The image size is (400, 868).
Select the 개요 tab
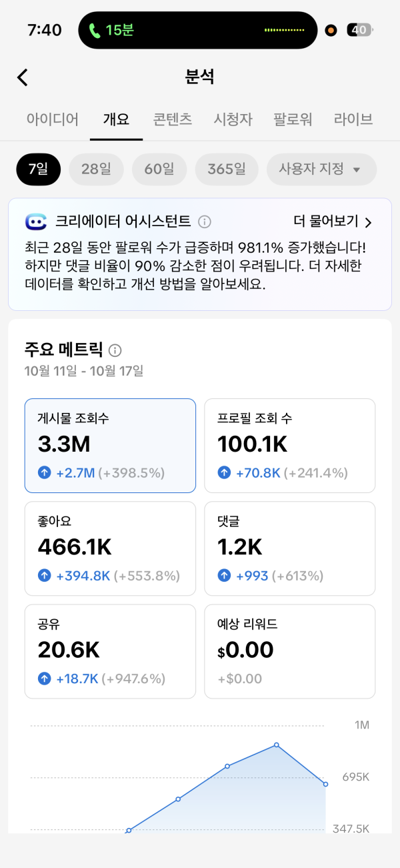pyautogui.click(x=116, y=119)
